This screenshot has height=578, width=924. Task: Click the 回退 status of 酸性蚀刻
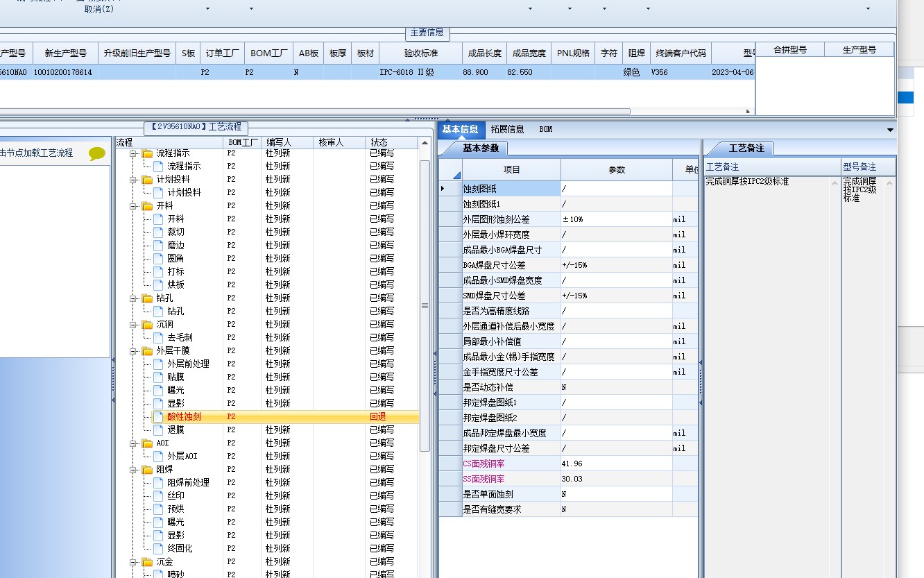click(378, 416)
